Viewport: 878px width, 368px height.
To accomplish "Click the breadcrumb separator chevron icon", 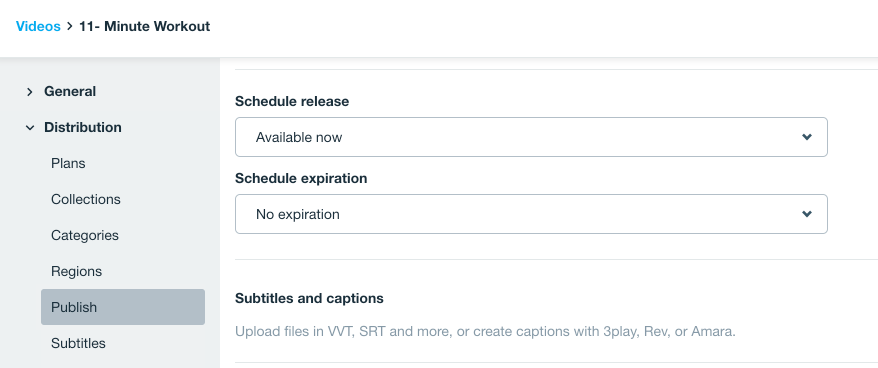I will coord(70,26).
